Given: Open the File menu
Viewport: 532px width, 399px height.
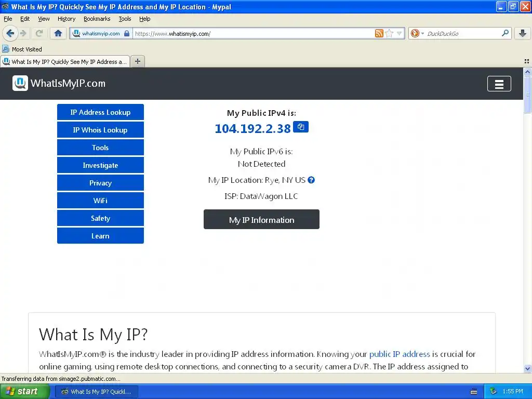Looking at the screenshot, I should tap(8, 19).
